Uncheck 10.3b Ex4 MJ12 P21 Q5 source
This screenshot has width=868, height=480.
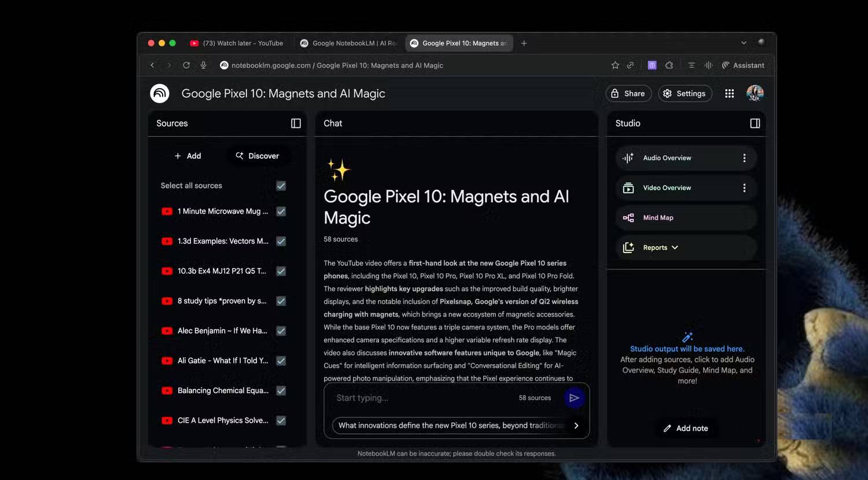[x=281, y=271]
